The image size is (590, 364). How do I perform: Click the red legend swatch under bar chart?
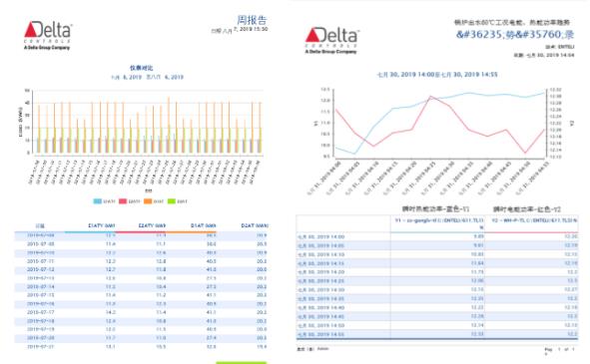click(x=123, y=201)
